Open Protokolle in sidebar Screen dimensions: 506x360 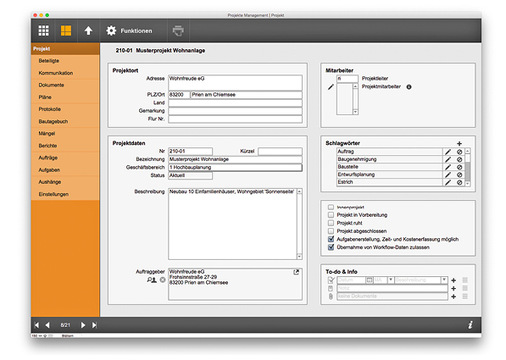65,109
